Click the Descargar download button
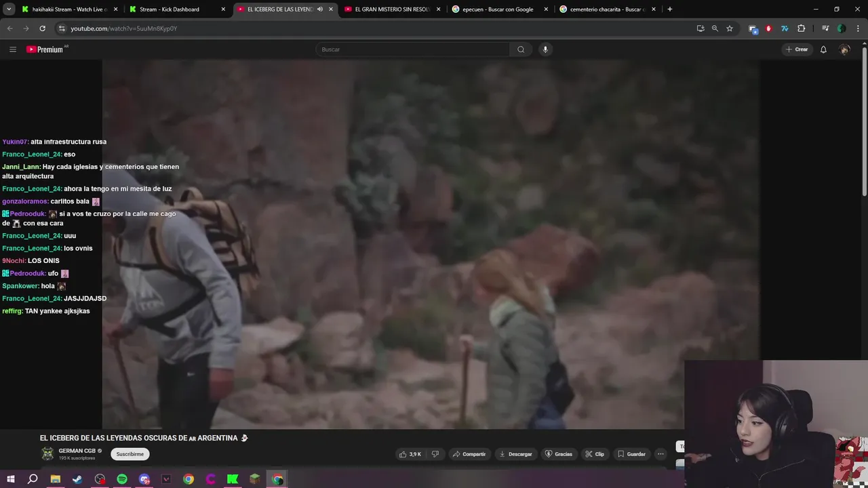 (x=515, y=454)
